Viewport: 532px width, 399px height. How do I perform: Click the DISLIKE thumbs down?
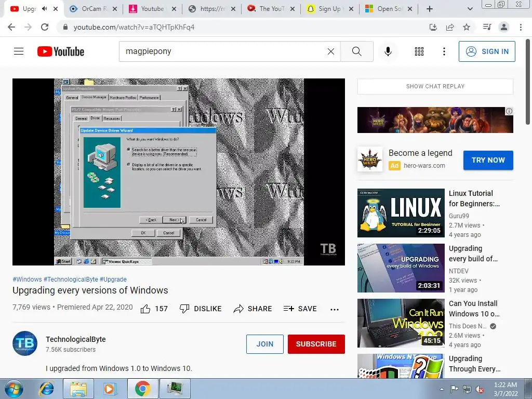click(200, 309)
